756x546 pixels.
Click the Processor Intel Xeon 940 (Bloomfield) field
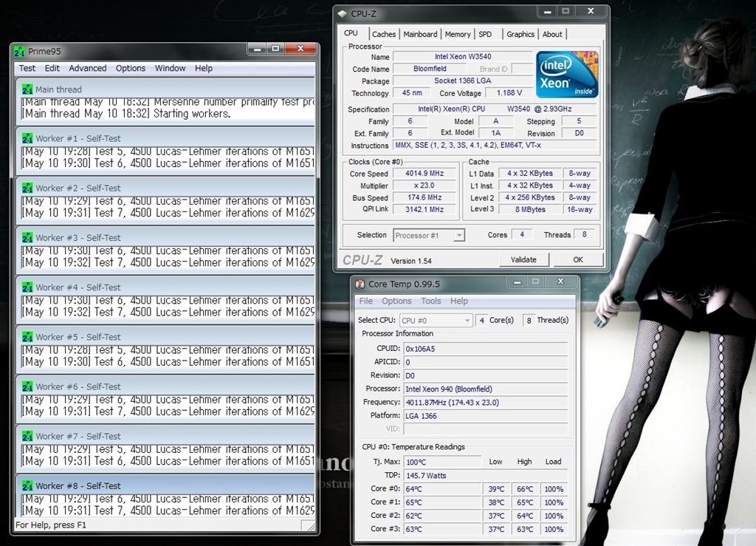pos(486,389)
